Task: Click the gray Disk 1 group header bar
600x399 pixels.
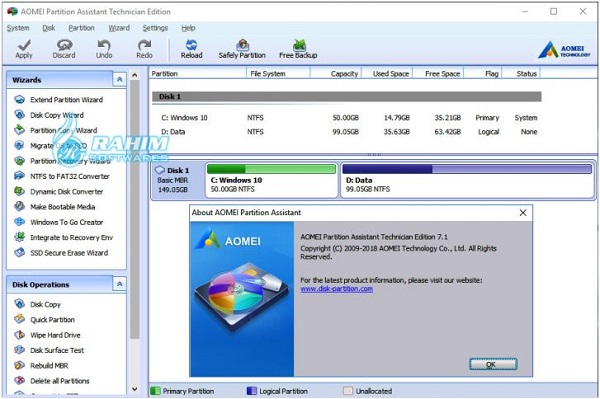Action: click(347, 96)
